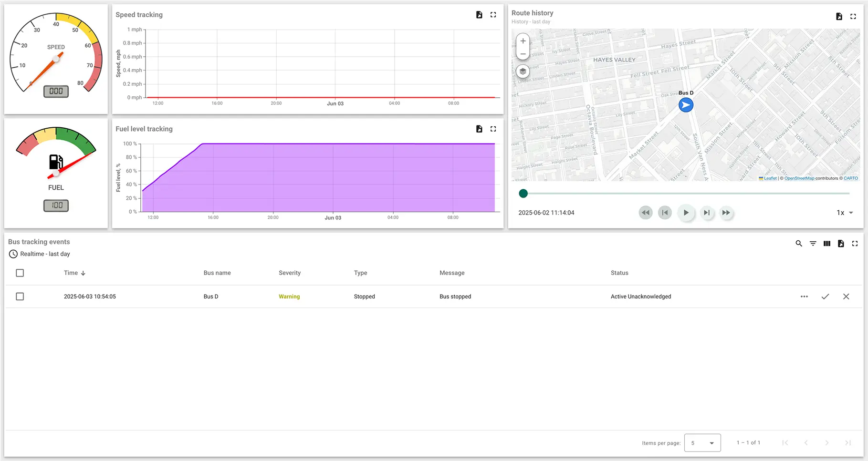This screenshot has height=461, width=868.
Task: Export Route history widget data
Action: click(839, 16)
